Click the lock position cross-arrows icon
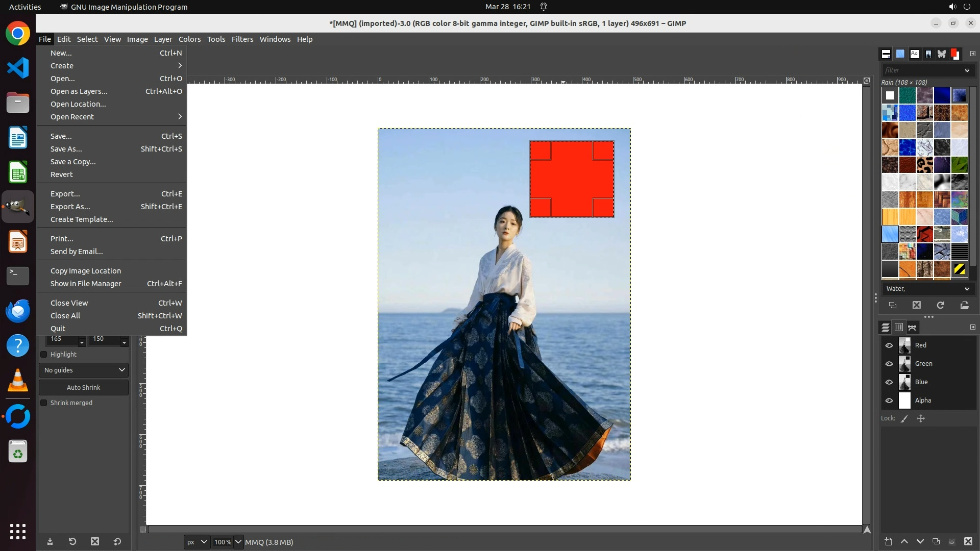This screenshot has height=551, width=980. [x=921, y=418]
